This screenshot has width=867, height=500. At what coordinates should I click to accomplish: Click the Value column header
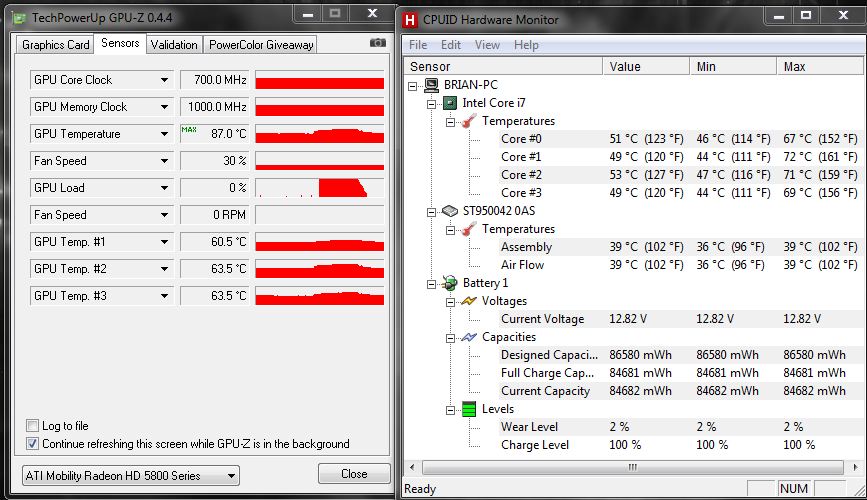pyautogui.click(x=646, y=66)
